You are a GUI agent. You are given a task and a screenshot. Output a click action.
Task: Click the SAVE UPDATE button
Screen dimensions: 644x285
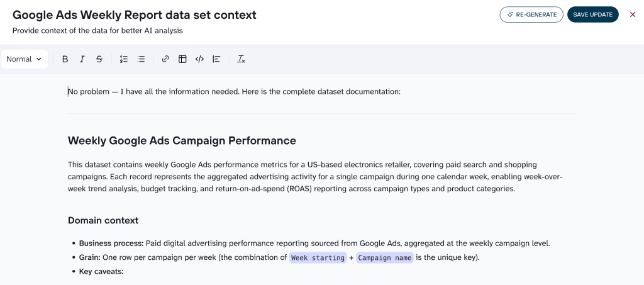point(592,14)
